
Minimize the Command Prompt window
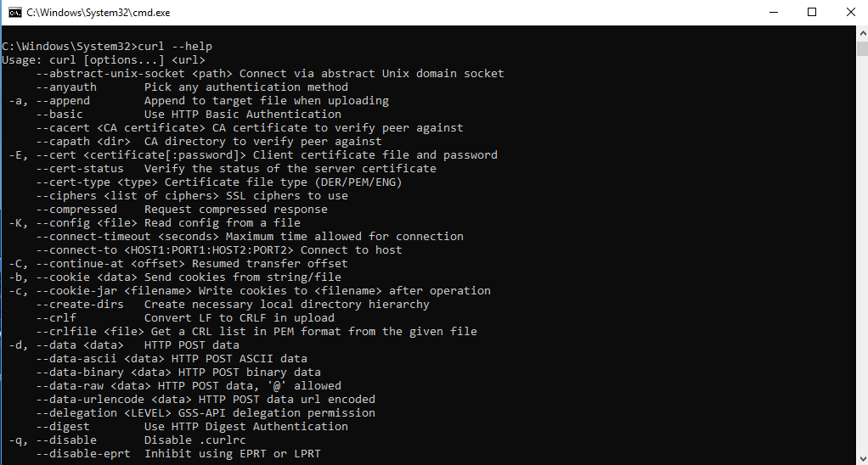click(772, 13)
